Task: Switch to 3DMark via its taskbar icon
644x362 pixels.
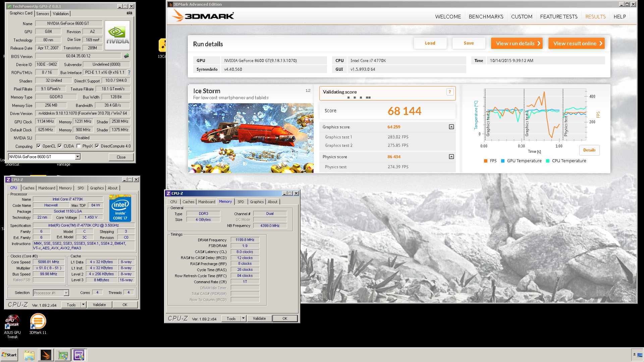Action: tap(46, 355)
